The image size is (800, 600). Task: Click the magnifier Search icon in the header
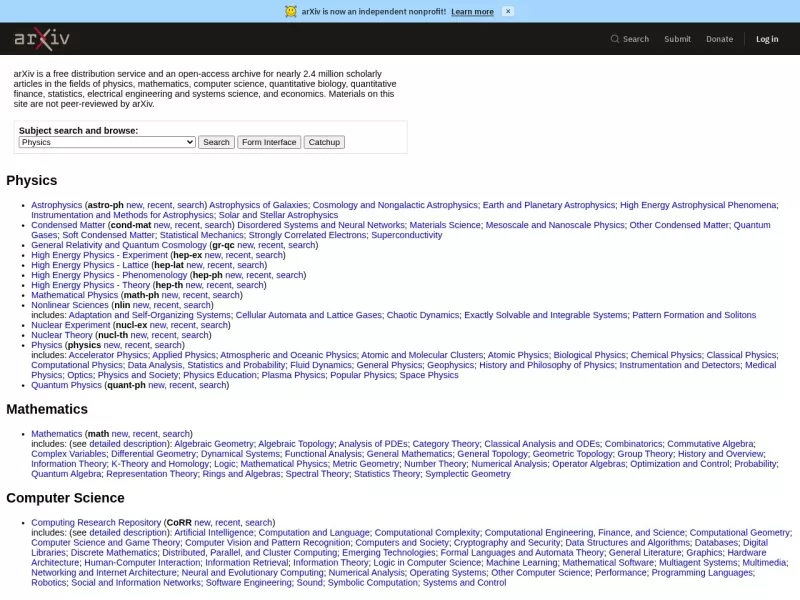click(615, 39)
